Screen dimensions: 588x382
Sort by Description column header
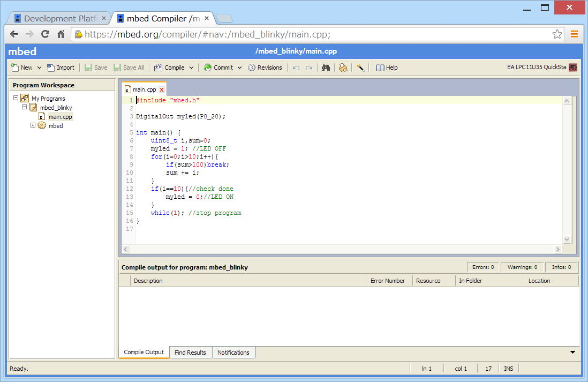click(x=248, y=281)
